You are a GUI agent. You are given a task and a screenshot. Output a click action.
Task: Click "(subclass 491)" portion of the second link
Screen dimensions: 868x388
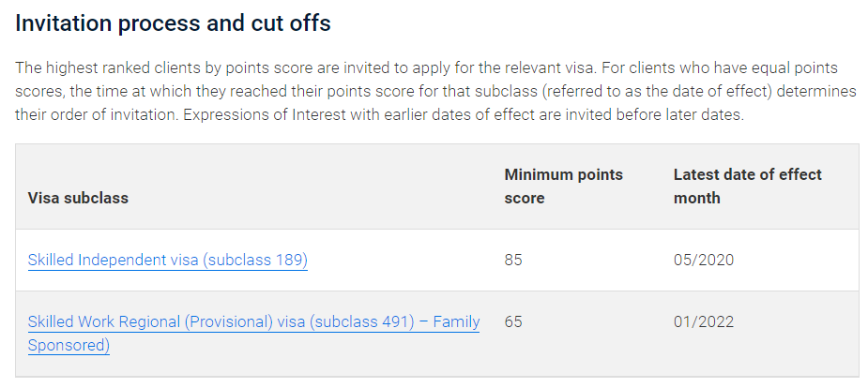(x=362, y=321)
